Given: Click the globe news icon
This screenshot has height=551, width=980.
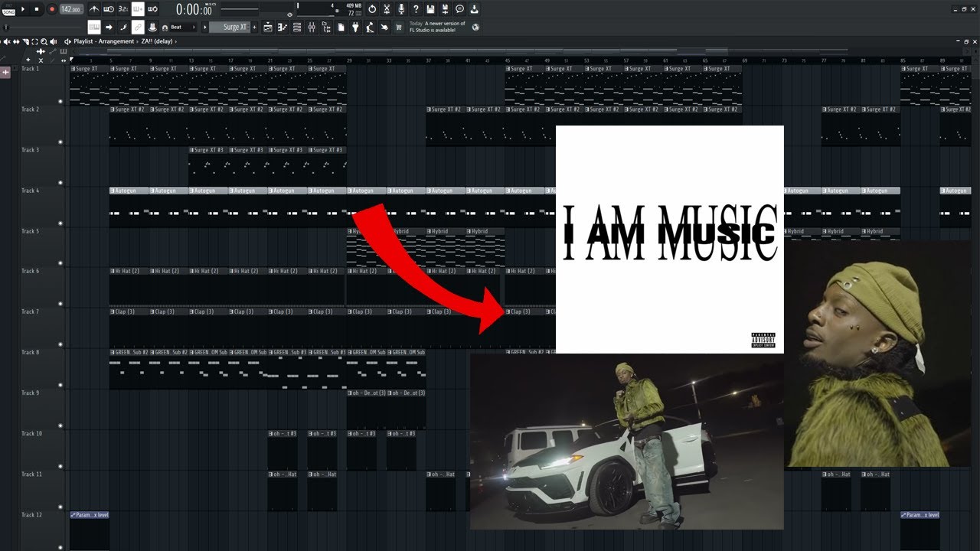Looking at the screenshot, I should point(475,27).
